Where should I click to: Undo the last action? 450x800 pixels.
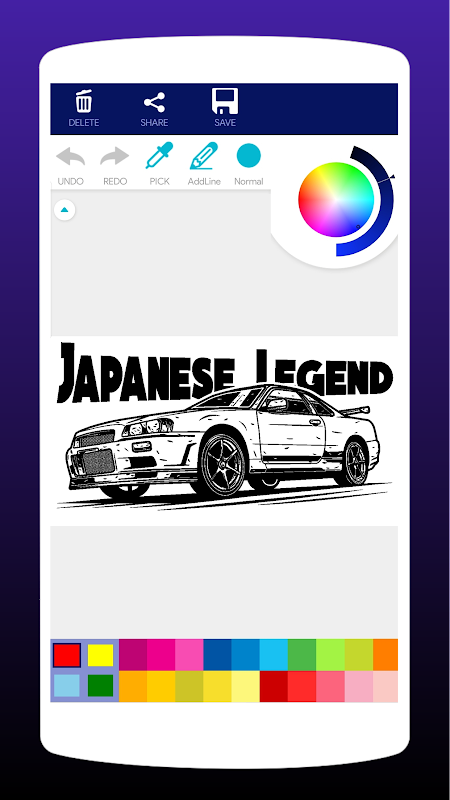pos(70,156)
